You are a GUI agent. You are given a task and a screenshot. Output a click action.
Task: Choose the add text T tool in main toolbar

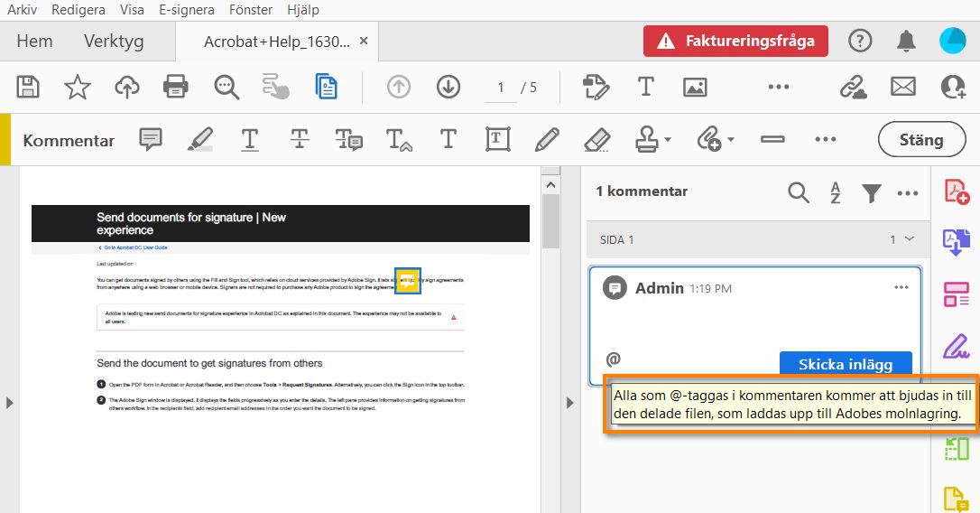click(x=645, y=87)
